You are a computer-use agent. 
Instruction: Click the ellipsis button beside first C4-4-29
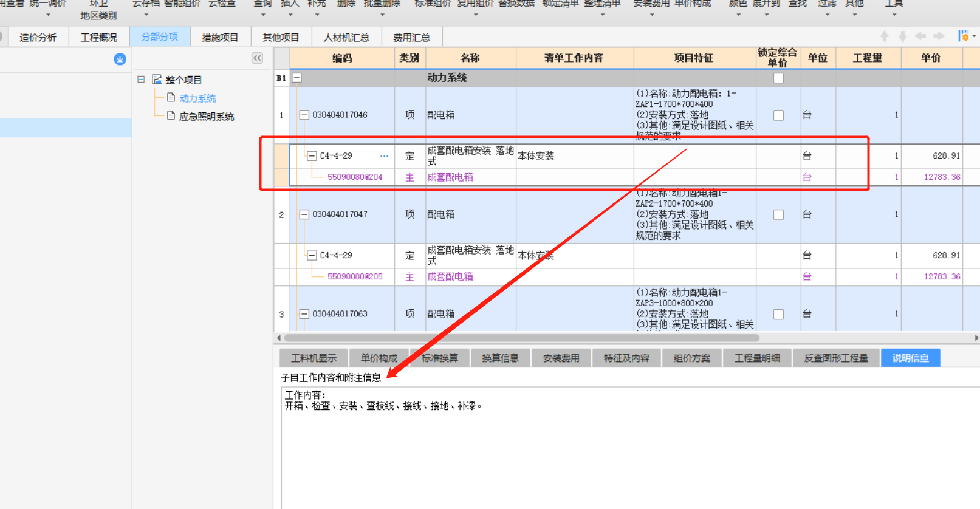[x=384, y=156]
